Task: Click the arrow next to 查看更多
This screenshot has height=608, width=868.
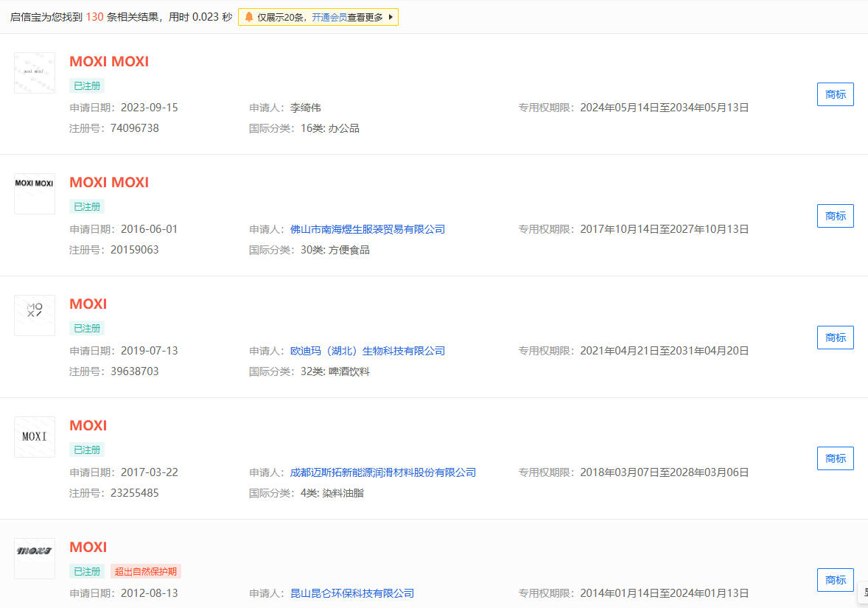Action: [x=391, y=17]
